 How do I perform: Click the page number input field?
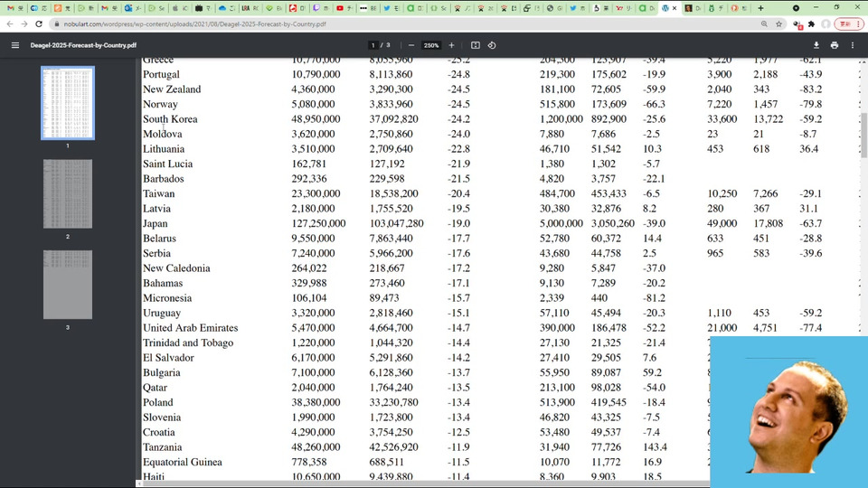tap(373, 45)
